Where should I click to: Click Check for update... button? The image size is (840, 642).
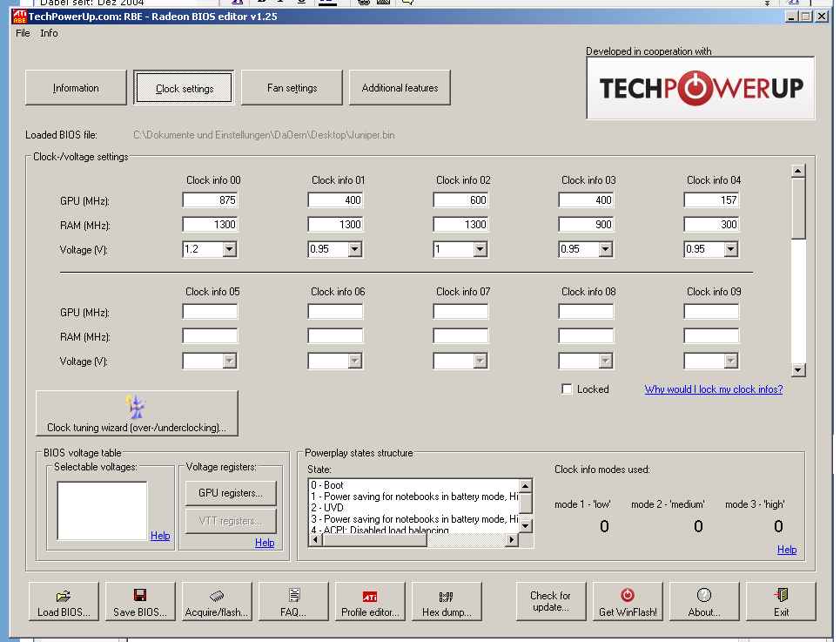(x=551, y=601)
